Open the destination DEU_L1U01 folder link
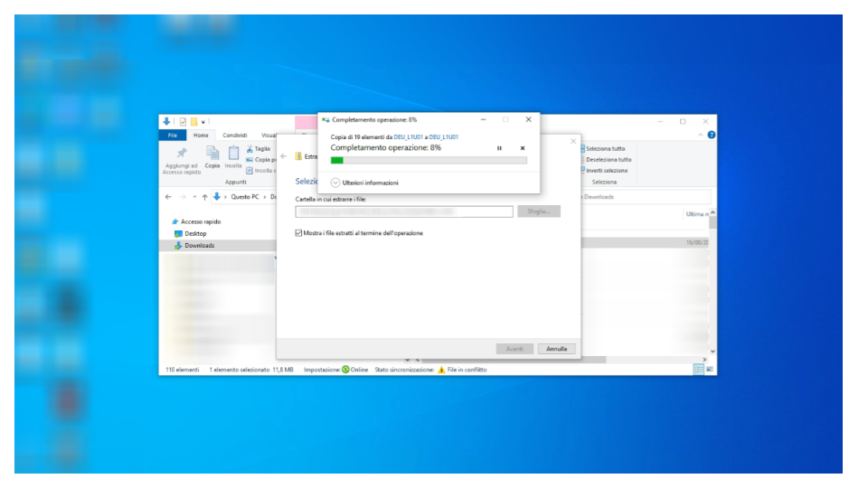Viewport: 868px width, 488px height. point(443,137)
